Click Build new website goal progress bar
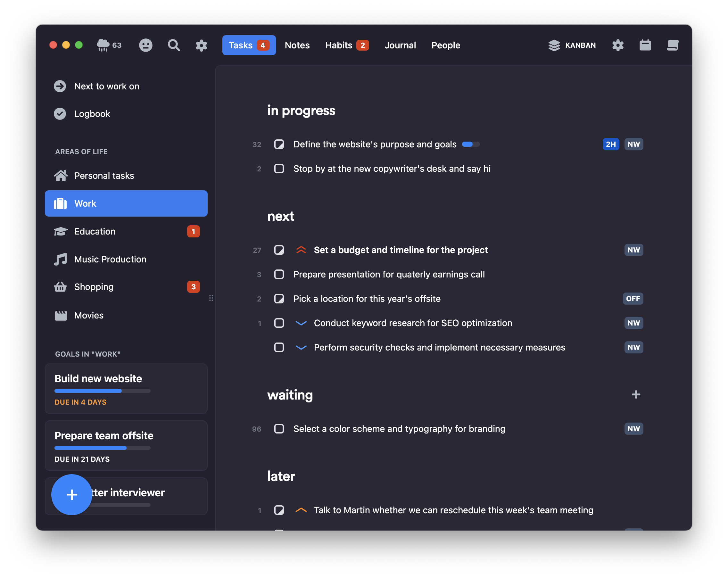The image size is (728, 578). [102, 391]
